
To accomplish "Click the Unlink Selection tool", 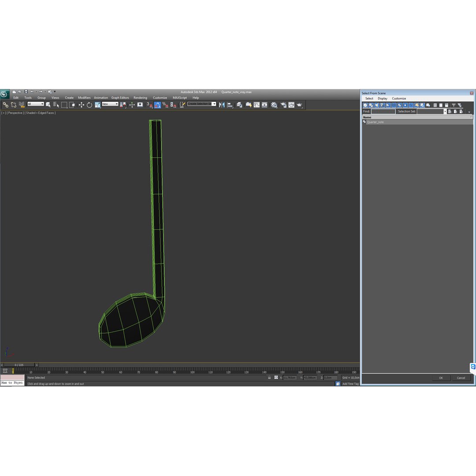I will 13,105.
